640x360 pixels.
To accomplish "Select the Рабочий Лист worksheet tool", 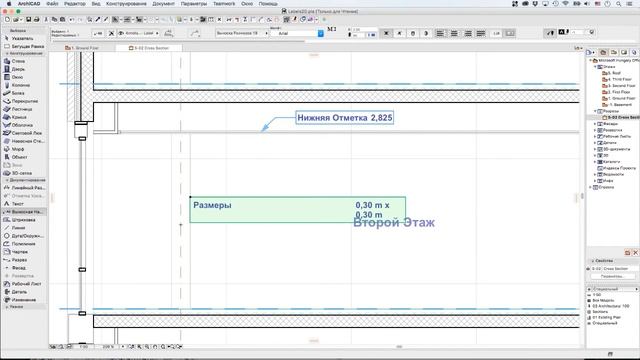I will tap(24, 284).
